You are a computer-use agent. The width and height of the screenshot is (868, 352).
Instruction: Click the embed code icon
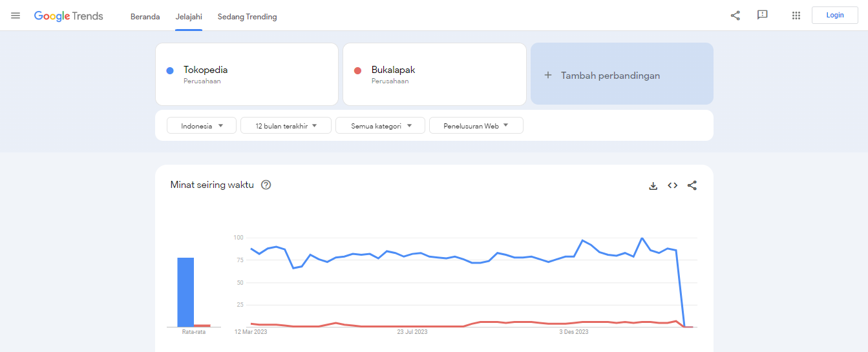click(x=673, y=186)
